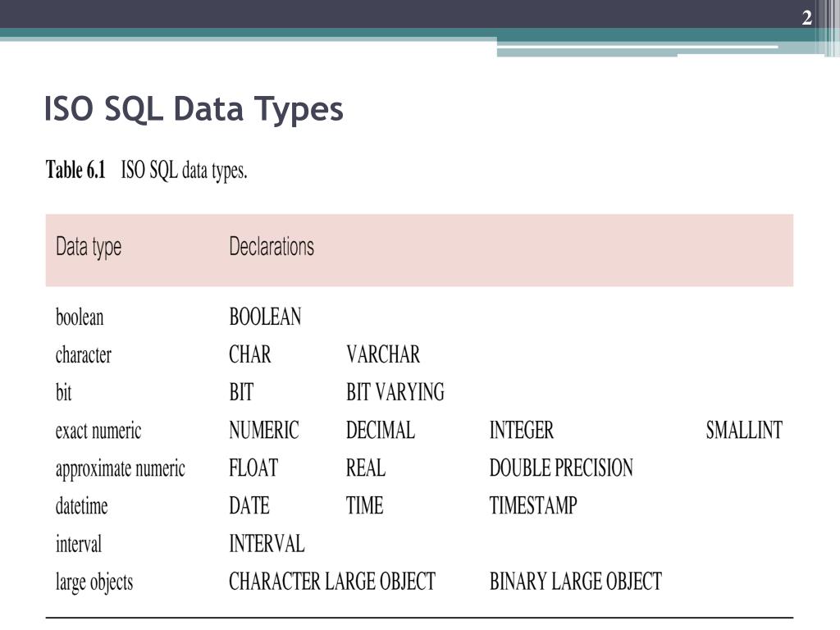The height and width of the screenshot is (630, 840).
Task: Click the TIMESTAMP declaration
Action: (x=533, y=505)
